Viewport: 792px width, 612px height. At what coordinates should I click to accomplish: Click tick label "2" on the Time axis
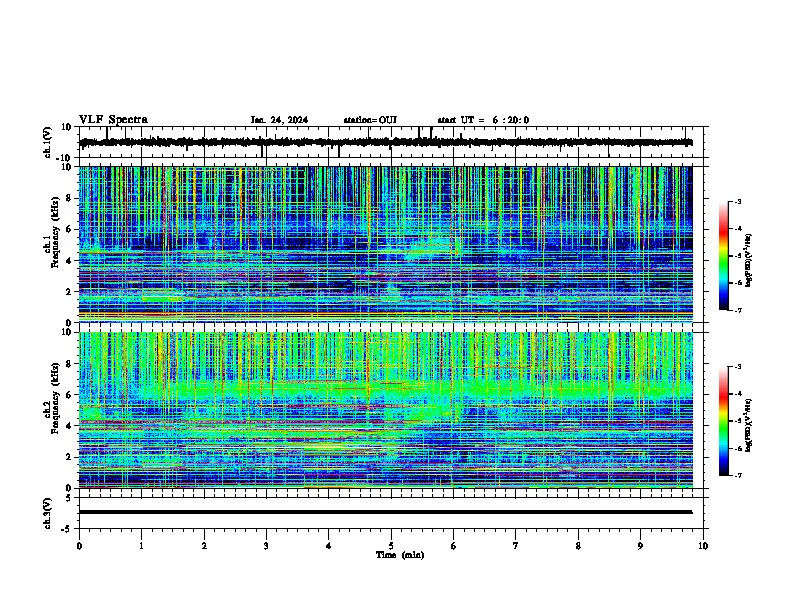click(204, 546)
